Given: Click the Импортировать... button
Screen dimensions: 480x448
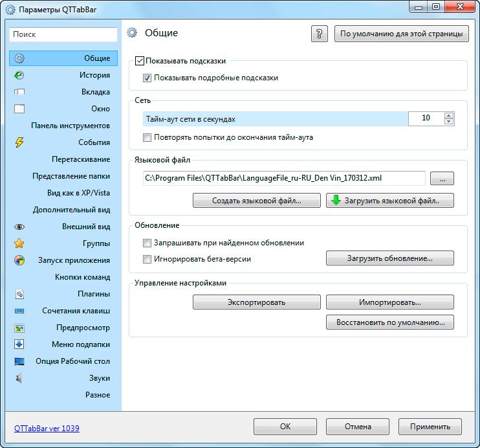Looking at the screenshot, I should pyautogui.click(x=389, y=302).
